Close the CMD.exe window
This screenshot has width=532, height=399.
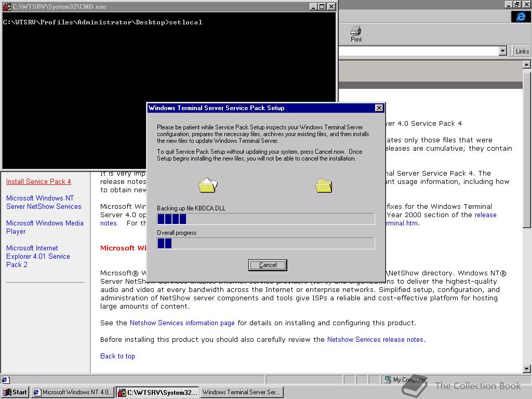coord(331,6)
